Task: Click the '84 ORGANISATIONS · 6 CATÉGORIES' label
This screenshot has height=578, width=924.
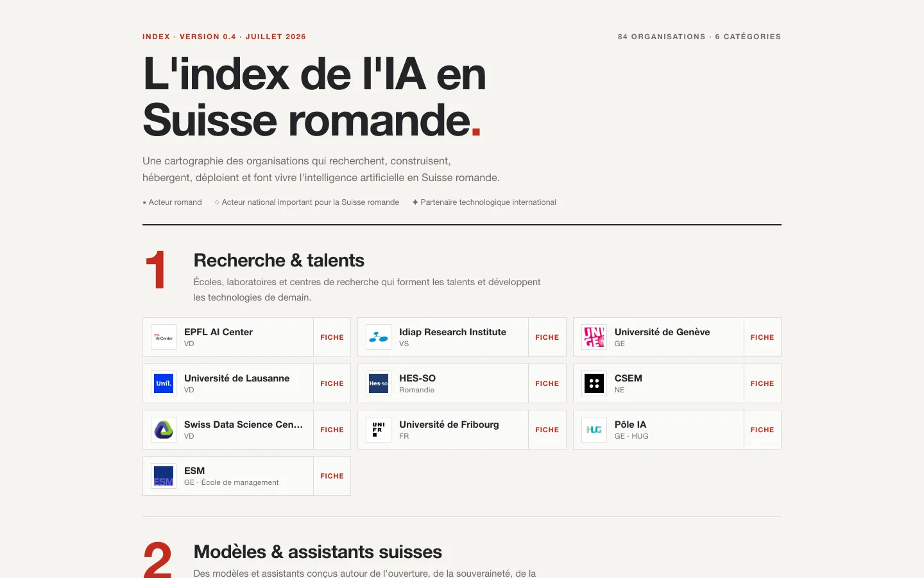Action: 699,37
